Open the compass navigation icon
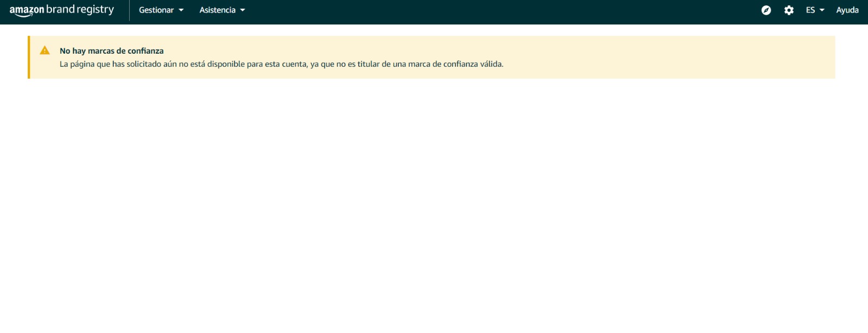Image resolution: width=868 pixels, height=333 pixels. (766, 10)
